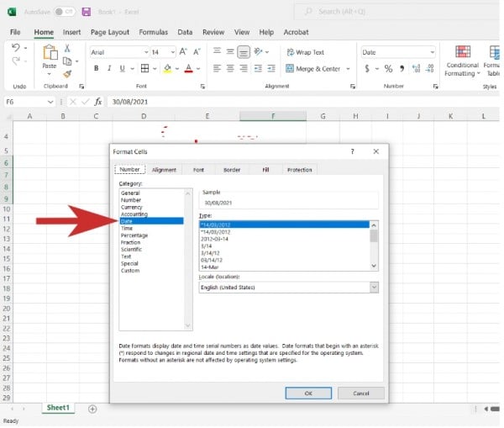Open the Alignment tab in Format Cells

(x=164, y=170)
